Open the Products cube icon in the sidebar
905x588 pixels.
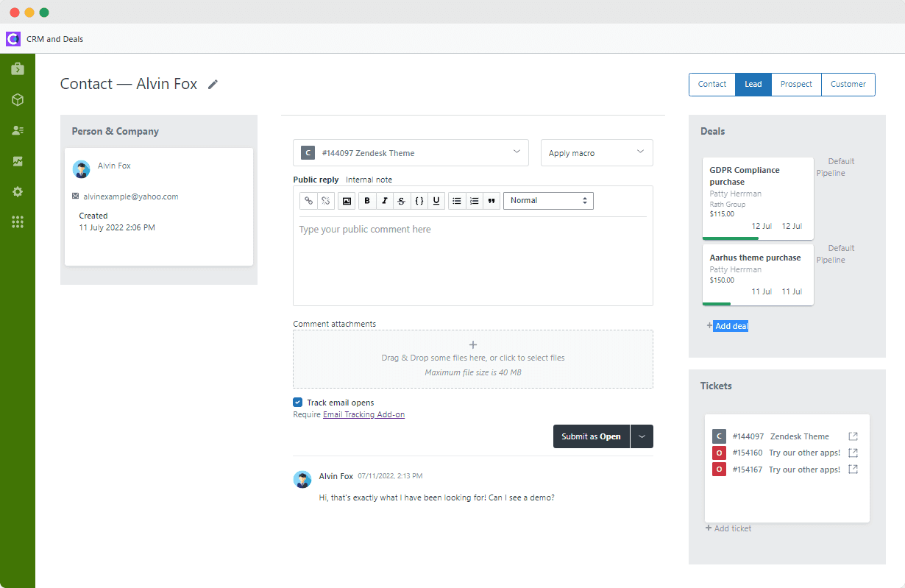18,99
